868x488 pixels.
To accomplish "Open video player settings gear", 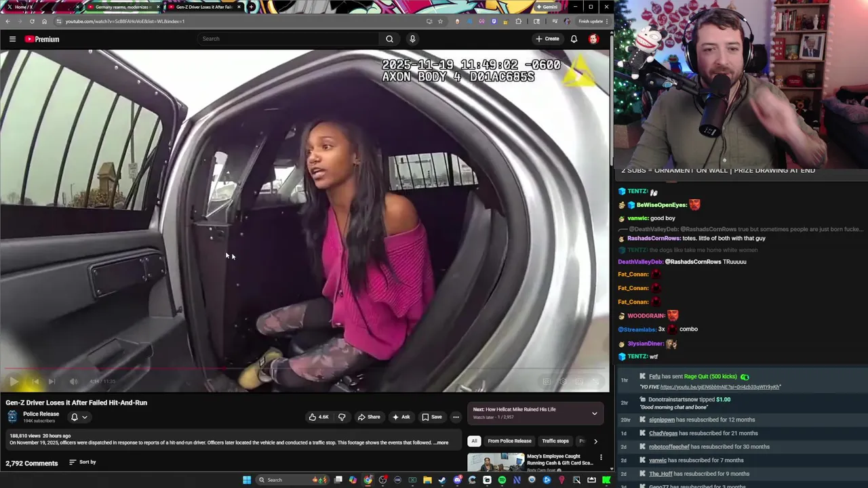I will point(563,382).
